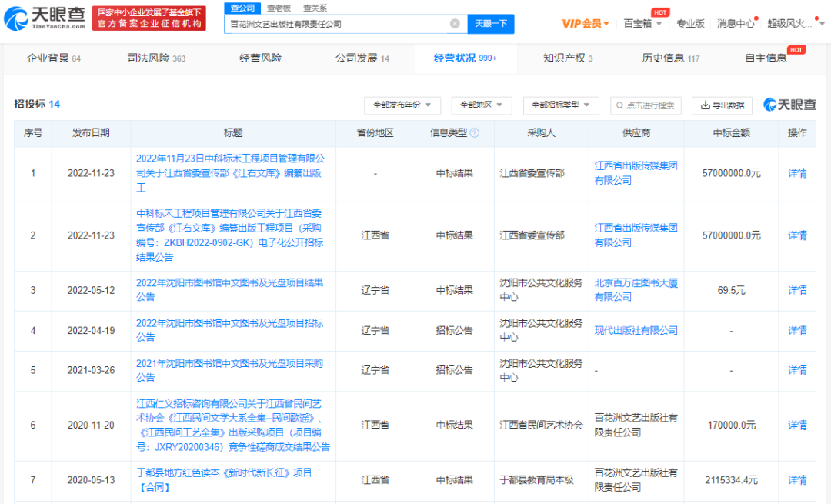Click the 2115334.4元 bid amount cell
Screen dimensions: 831x504
(x=732, y=480)
